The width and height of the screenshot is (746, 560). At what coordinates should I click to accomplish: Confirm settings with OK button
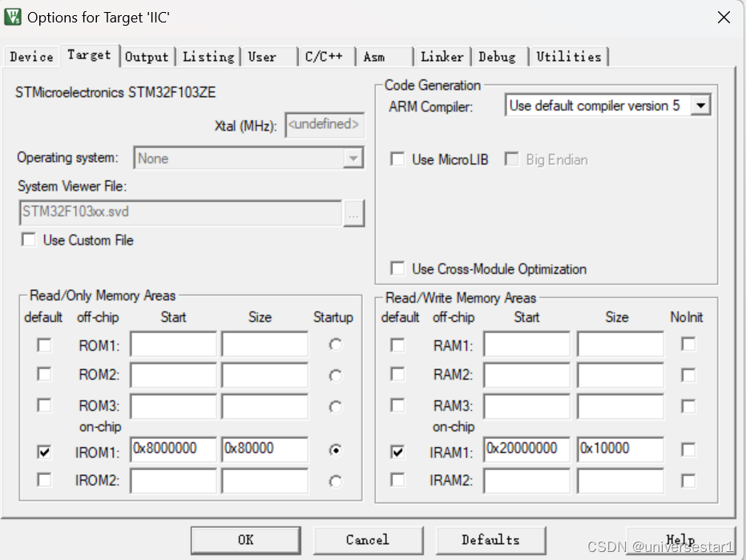click(x=245, y=540)
